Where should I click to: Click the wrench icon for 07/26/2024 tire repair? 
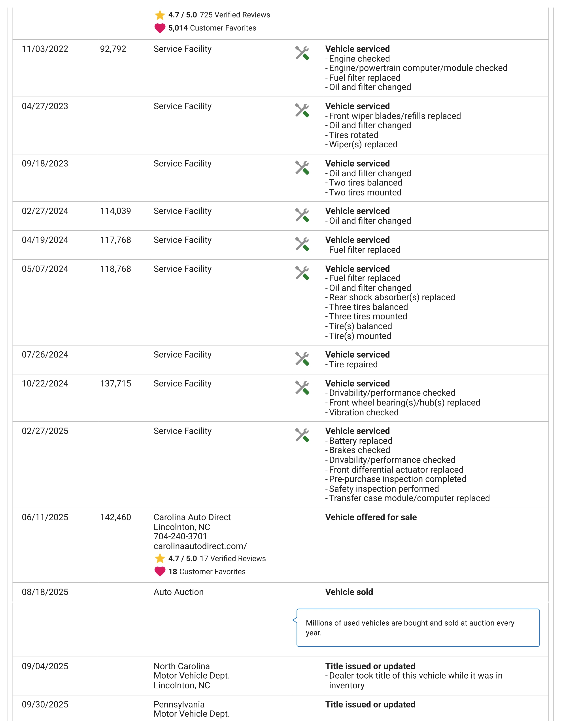pyautogui.click(x=302, y=359)
